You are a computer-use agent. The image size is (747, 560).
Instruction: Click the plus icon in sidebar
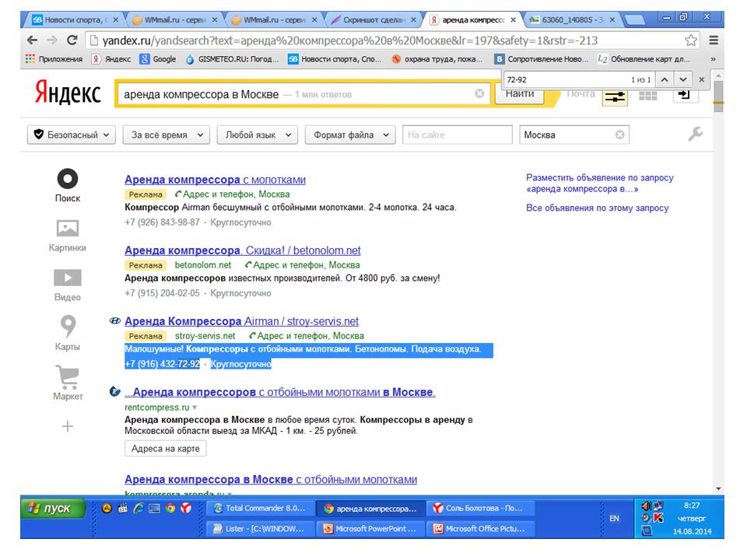point(68,426)
